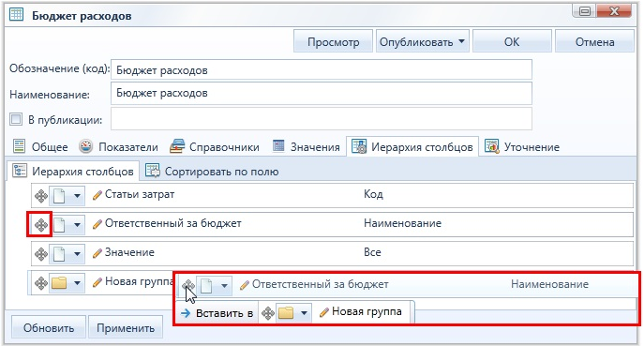The image size is (644, 346).
Task: Open the folder dropdown arrow in Новая группа row
Action: 77,283
